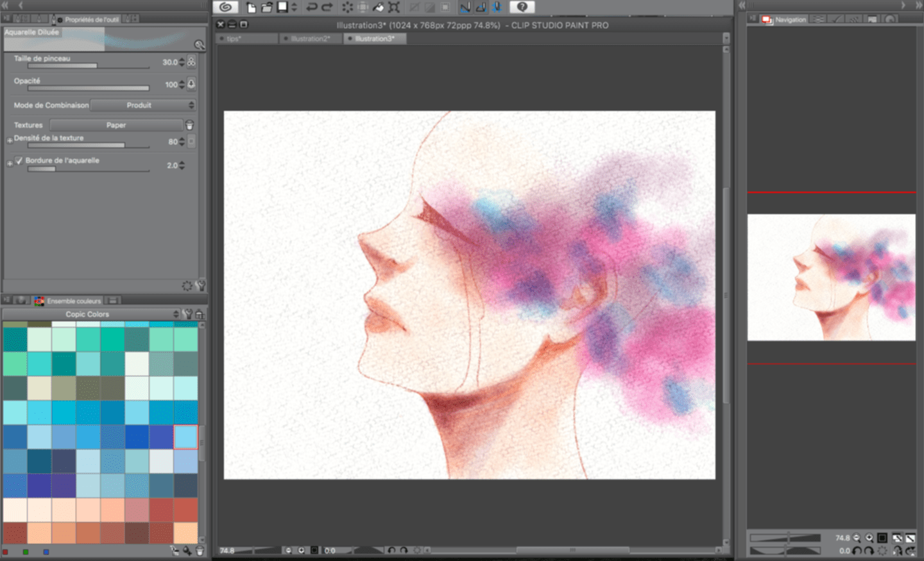Click the Open file folder icon
Viewport: 924px width, 561px height.
pyautogui.click(x=266, y=8)
